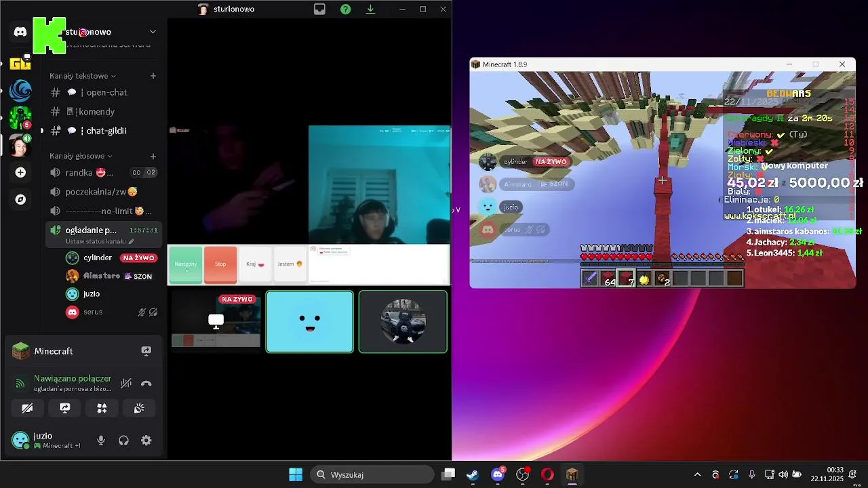This screenshot has width=868, height=488.
Task: Click the Kraj button in the stream
Action: pyautogui.click(x=256, y=264)
